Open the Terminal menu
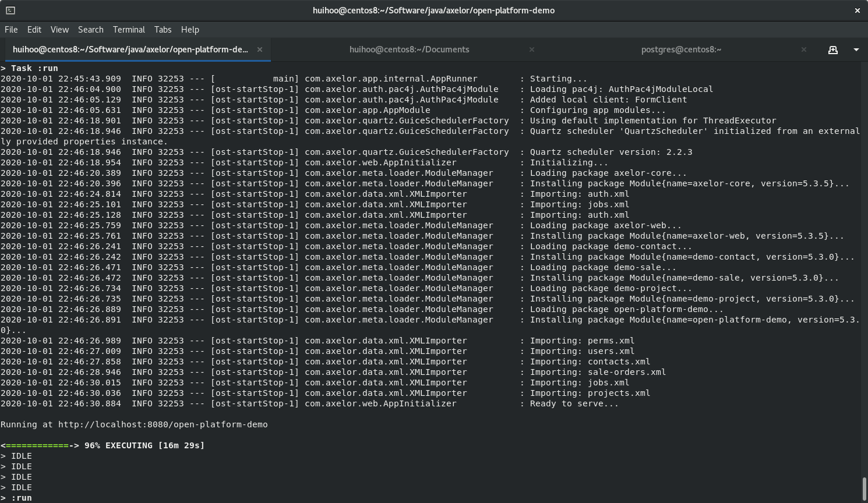The height and width of the screenshot is (503, 868). [x=129, y=30]
